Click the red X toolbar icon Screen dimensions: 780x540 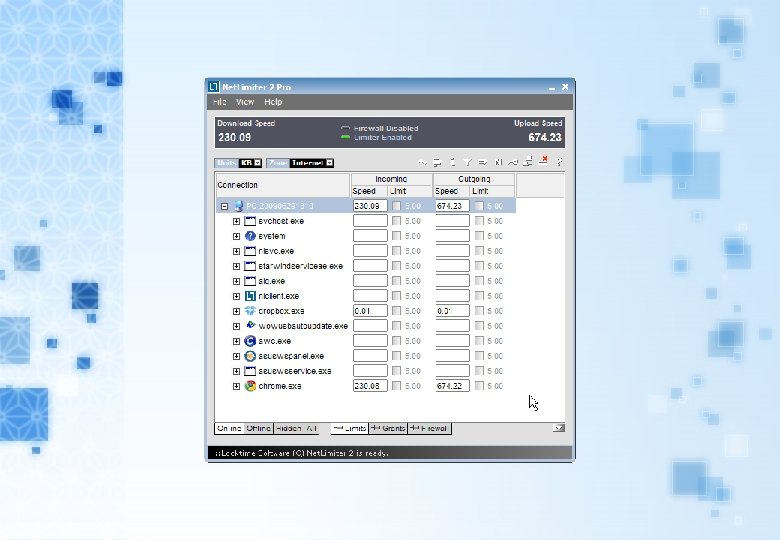pyautogui.click(x=543, y=161)
